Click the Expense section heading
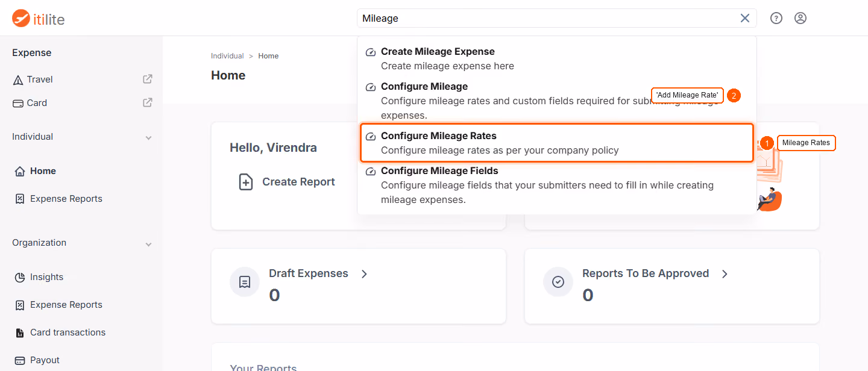The image size is (868, 371). pyautogui.click(x=32, y=53)
